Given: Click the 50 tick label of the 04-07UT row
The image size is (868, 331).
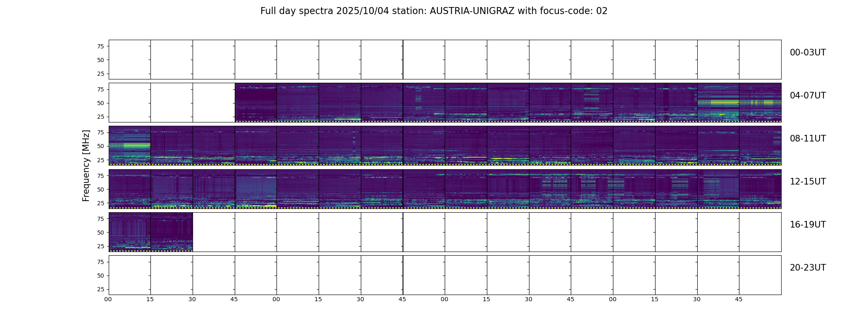Looking at the screenshot, I should coord(100,103).
